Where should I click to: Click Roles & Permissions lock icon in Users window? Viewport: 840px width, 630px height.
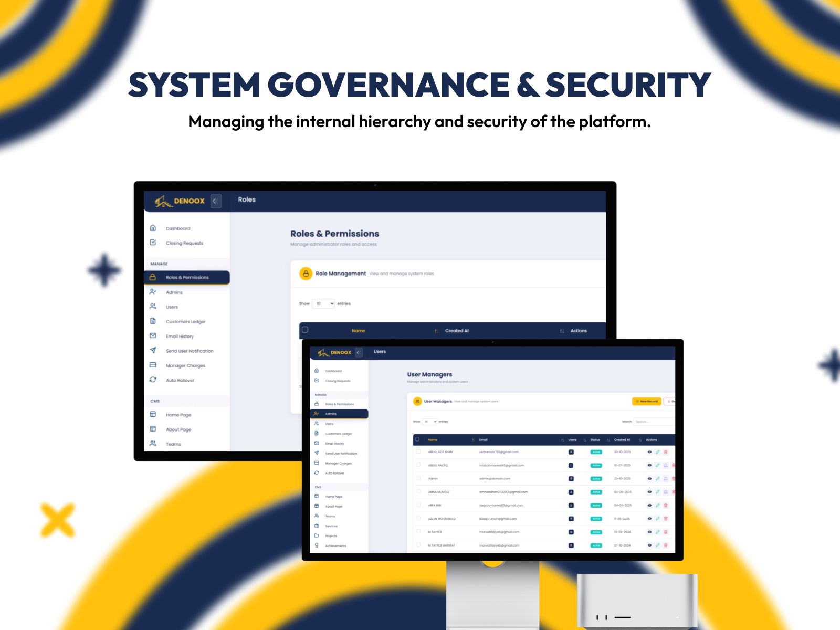pyautogui.click(x=317, y=404)
